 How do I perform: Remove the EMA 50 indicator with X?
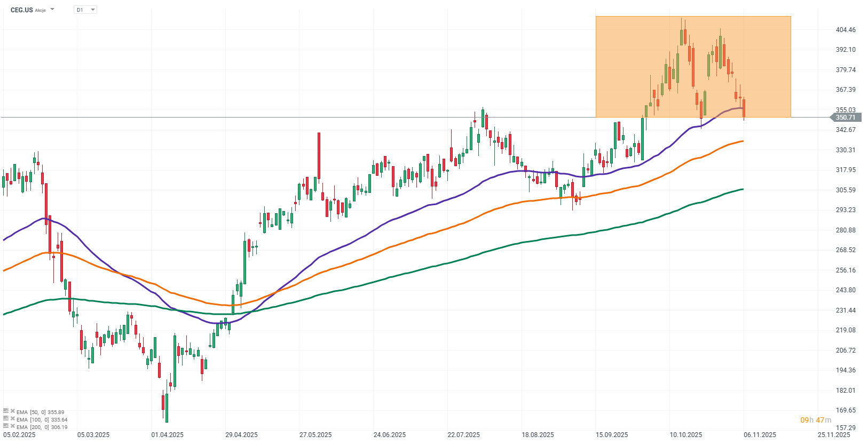[x=12, y=411]
